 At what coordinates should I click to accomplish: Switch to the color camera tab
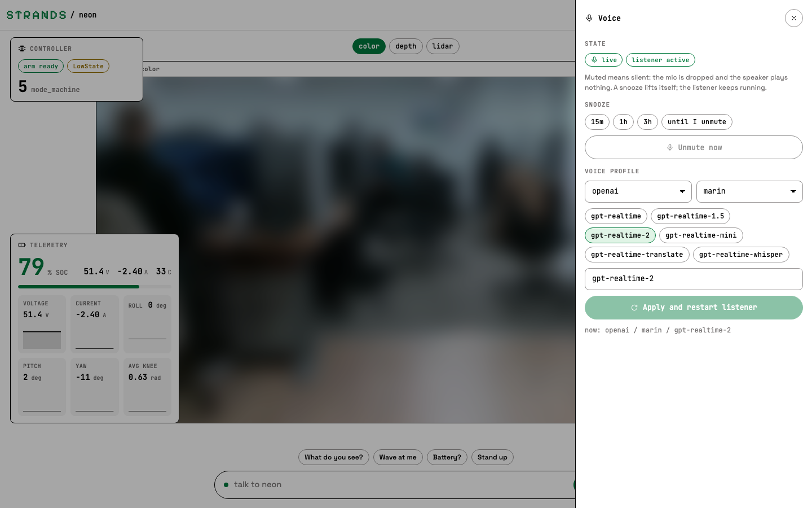tap(369, 46)
